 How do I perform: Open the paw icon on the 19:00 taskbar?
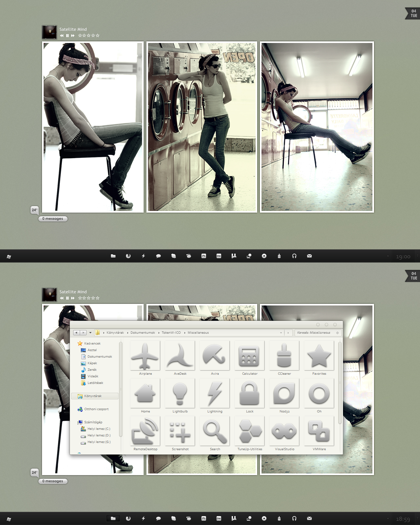(189, 256)
